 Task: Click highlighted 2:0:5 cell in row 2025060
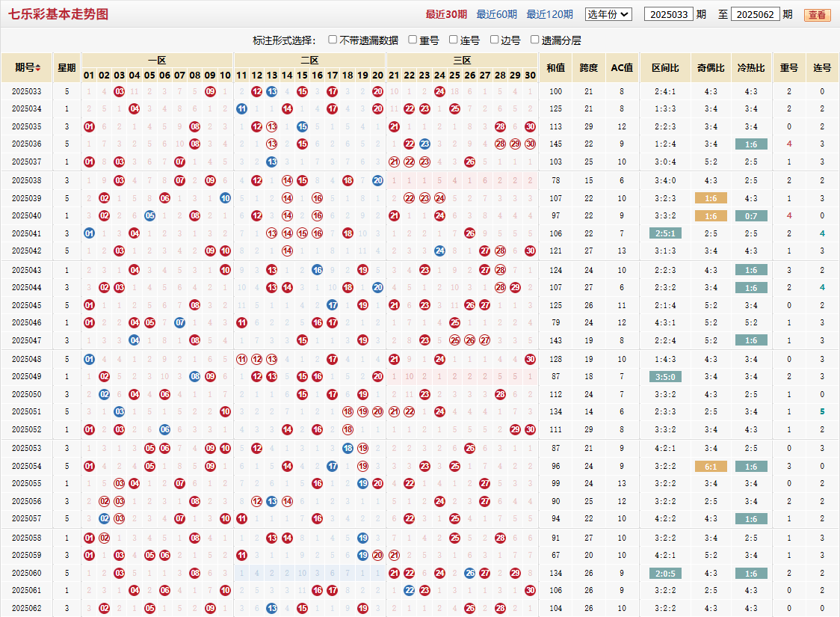pos(665,574)
